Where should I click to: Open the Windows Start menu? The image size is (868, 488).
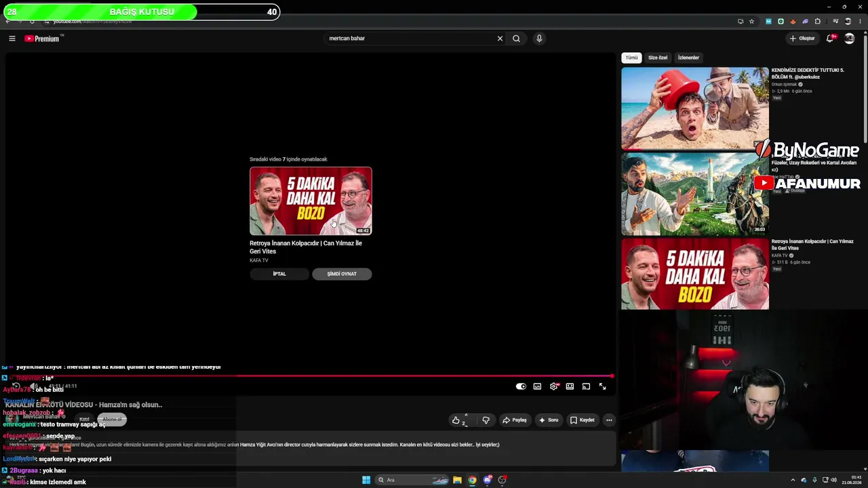click(366, 480)
